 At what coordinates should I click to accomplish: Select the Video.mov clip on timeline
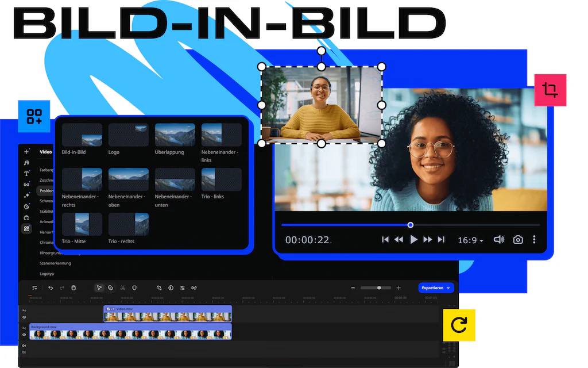pyautogui.click(x=168, y=313)
